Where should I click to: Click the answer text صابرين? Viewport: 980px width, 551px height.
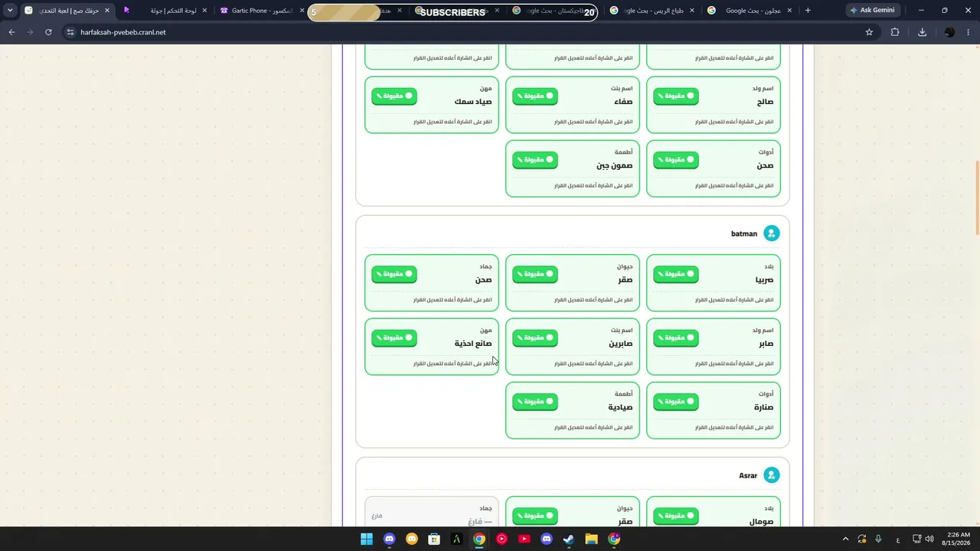click(x=621, y=344)
